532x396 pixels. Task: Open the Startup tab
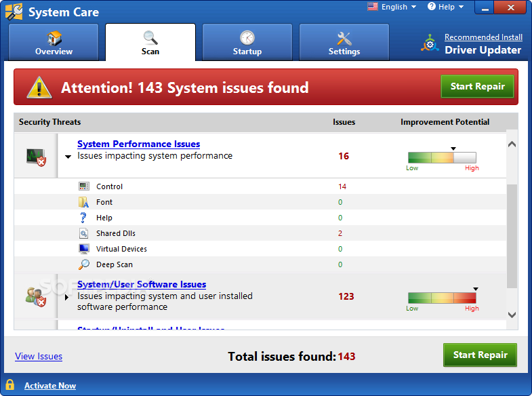(x=247, y=43)
